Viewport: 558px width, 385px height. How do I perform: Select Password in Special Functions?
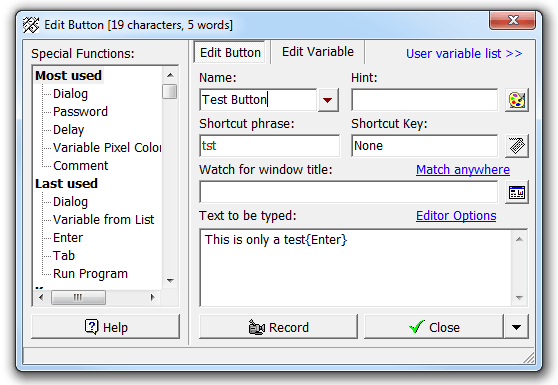(80, 112)
